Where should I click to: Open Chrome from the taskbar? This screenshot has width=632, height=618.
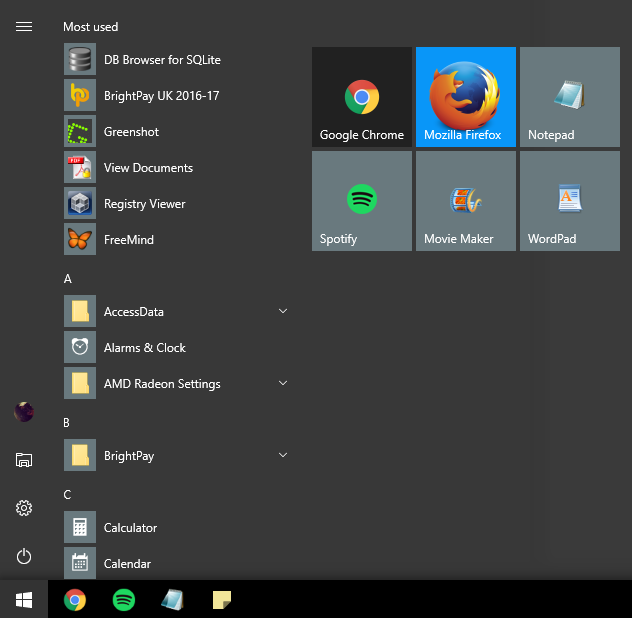[75, 600]
